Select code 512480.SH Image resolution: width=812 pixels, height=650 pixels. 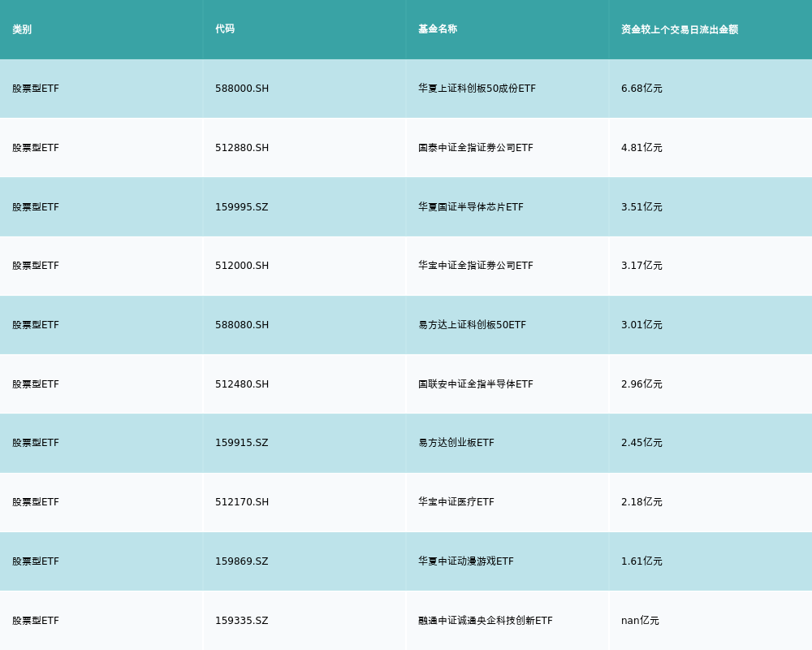point(242,384)
